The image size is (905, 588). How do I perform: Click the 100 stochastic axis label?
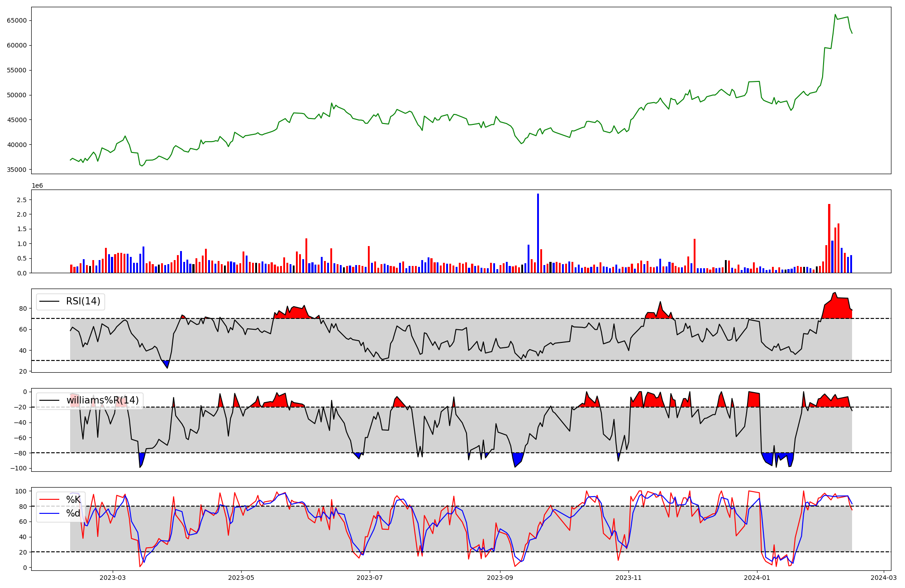[21, 491]
